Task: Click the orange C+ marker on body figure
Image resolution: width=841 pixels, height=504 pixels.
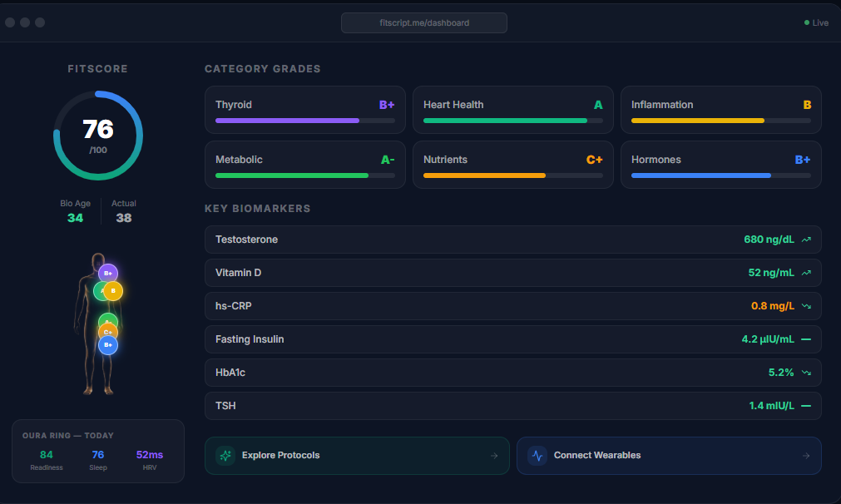Action: (x=108, y=333)
